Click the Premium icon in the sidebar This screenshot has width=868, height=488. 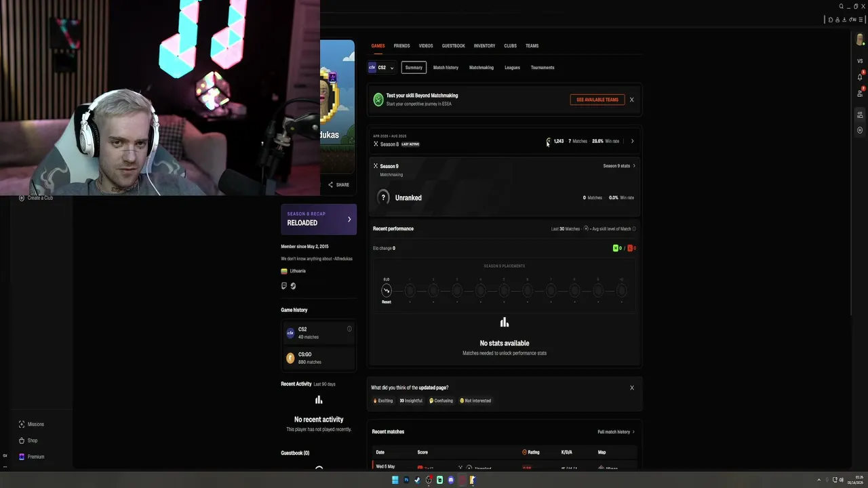[x=22, y=457]
